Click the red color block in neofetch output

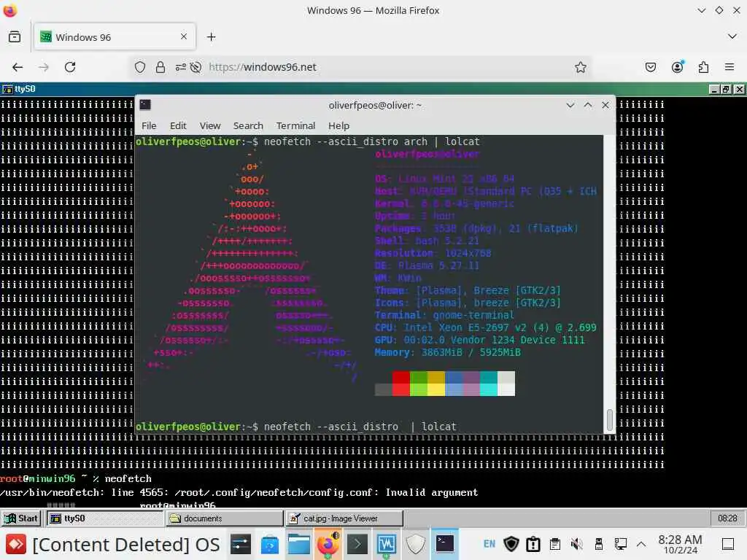[x=400, y=384]
